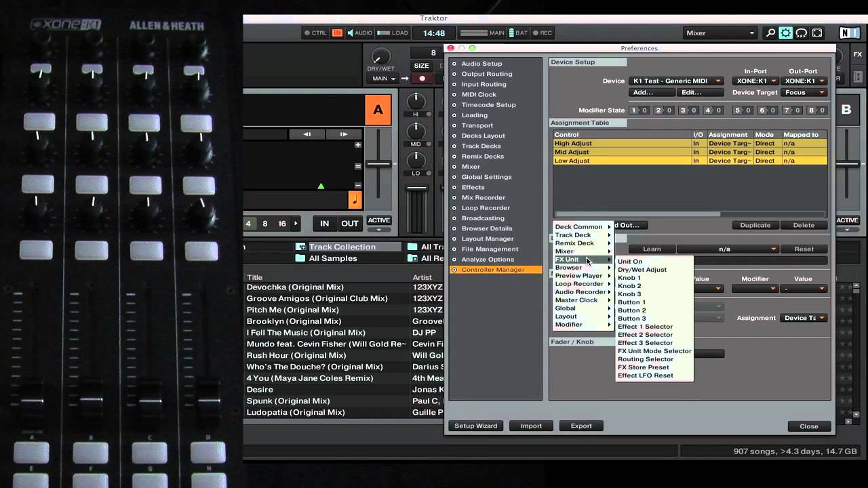The image size is (868, 488).
Task: Open the n/a dropdown next to Learn
Action: tap(728, 249)
